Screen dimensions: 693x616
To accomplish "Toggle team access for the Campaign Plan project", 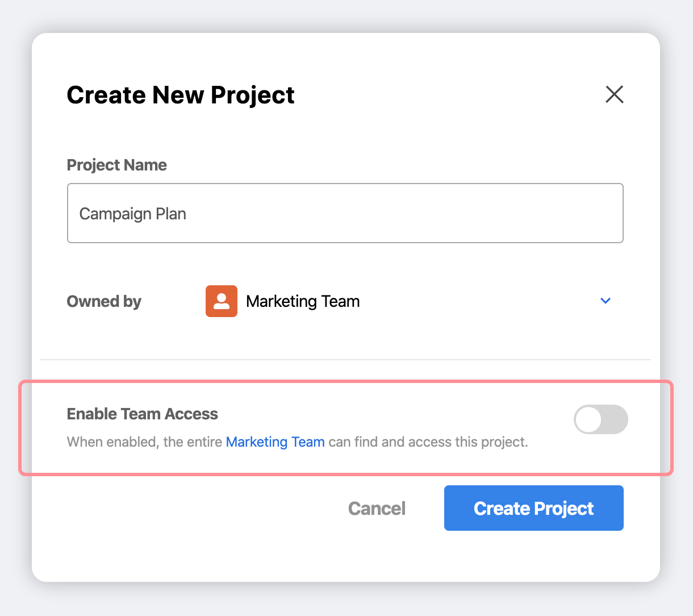I will coord(601,419).
